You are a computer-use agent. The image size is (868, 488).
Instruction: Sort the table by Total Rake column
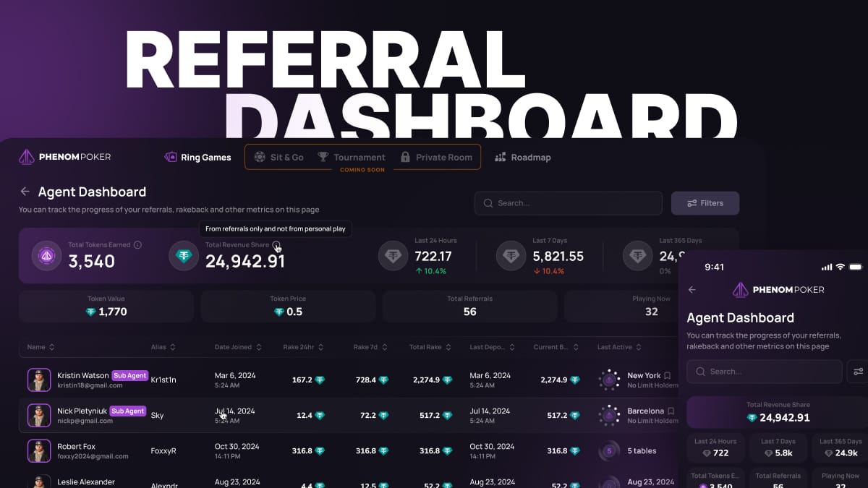click(430, 347)
